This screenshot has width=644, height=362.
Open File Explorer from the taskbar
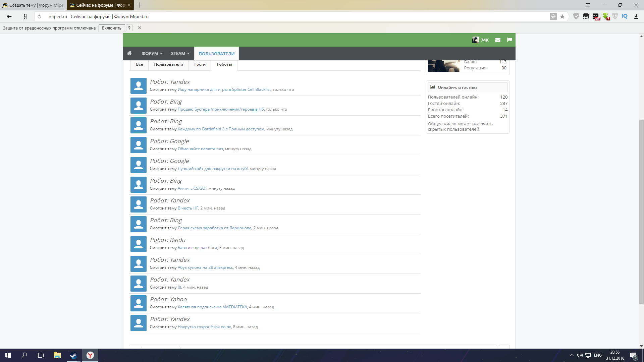pos(57,355)
